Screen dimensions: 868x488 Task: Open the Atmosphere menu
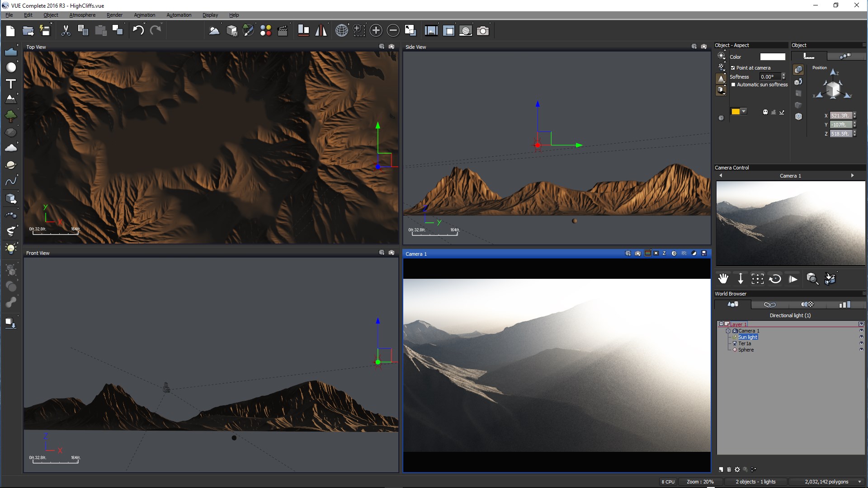tap(82, 15)
